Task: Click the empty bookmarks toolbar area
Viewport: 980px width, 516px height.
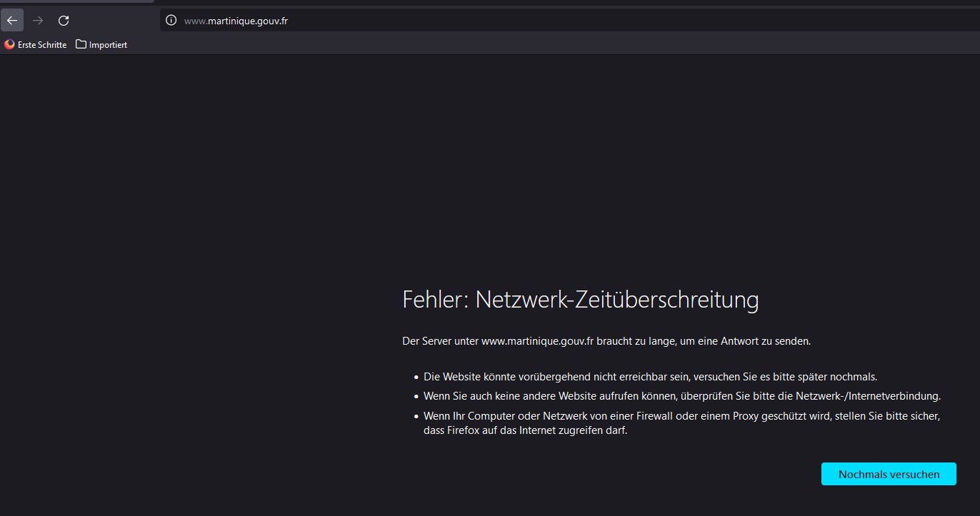Action: [x=500, y=44]
